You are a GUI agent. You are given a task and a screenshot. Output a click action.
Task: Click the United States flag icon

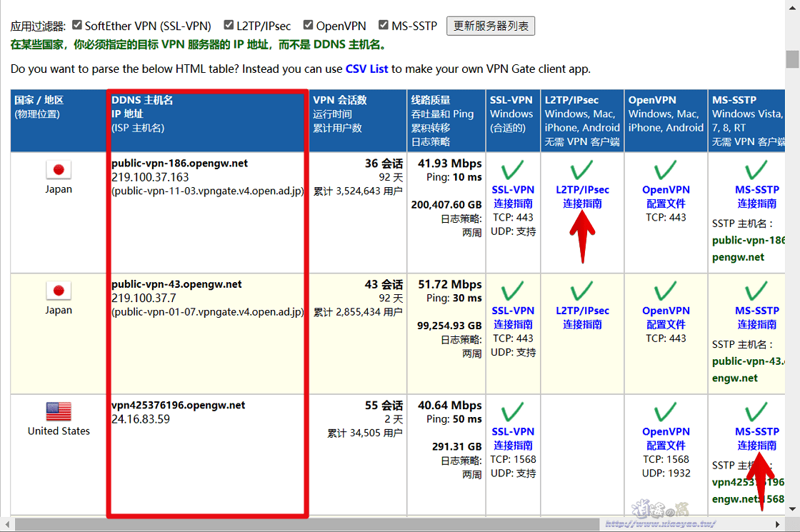59,411
